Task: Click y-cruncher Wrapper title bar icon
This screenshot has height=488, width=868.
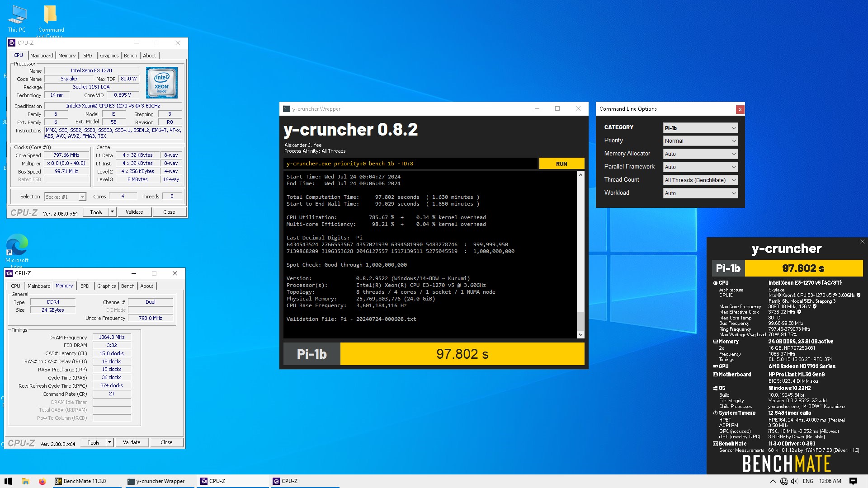Action: (x=287, y=109)
